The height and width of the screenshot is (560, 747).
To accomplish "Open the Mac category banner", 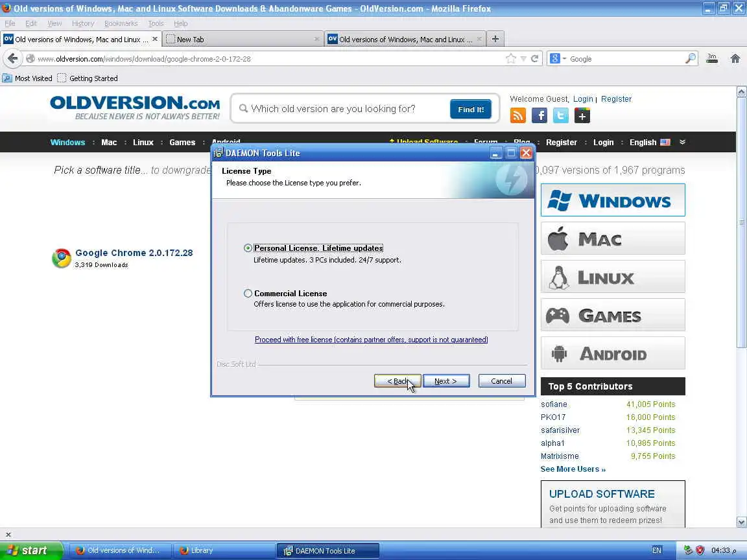I will (x=613, y=238).
